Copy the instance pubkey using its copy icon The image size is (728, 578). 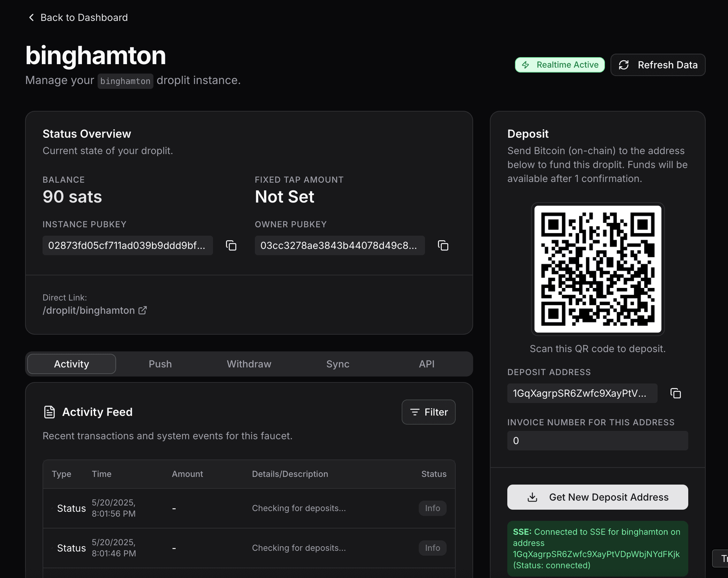click(231, 245)
